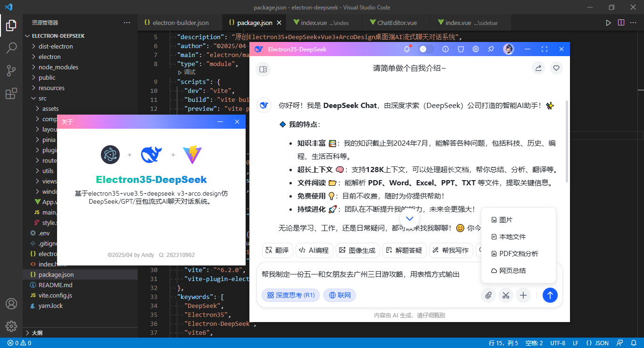
Task: Toggle the dark mode switch in DeepSeek header
Action: pyautogui.click(x=426, y=49)
